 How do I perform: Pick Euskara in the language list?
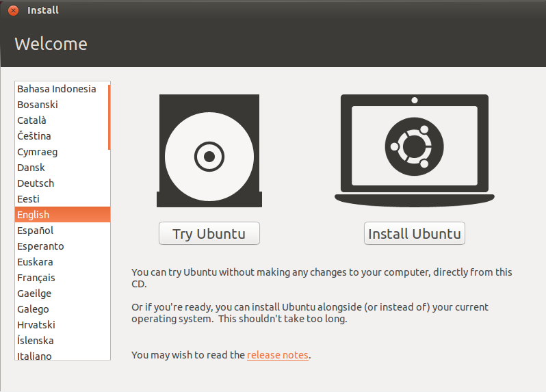pyautogui.click(x=62, y=262)
